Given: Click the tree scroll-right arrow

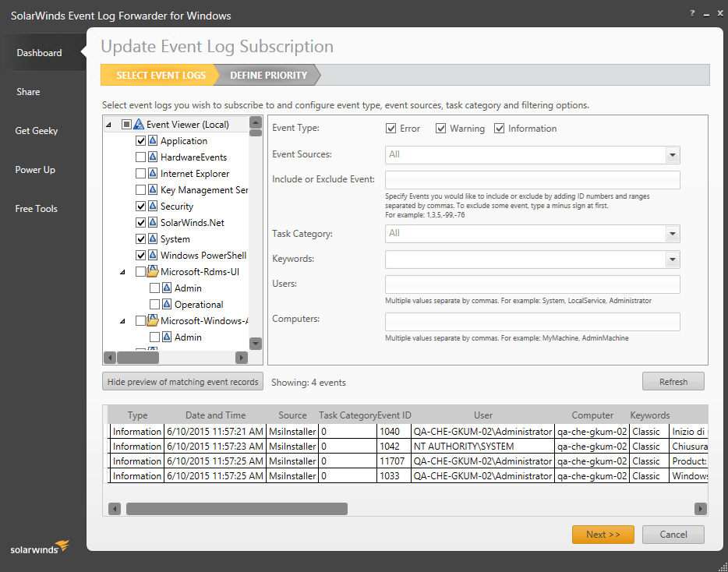Looking at the screenshot, I should [242, 358].
